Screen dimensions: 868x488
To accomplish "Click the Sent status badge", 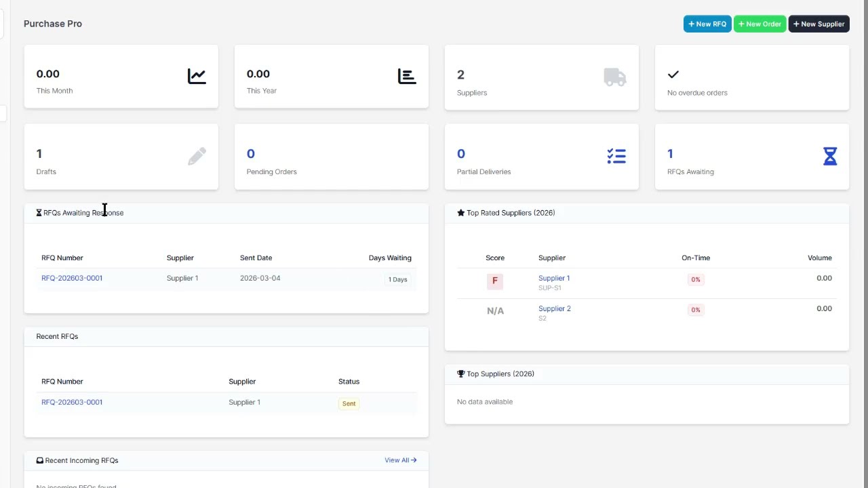I will (349, 403).
